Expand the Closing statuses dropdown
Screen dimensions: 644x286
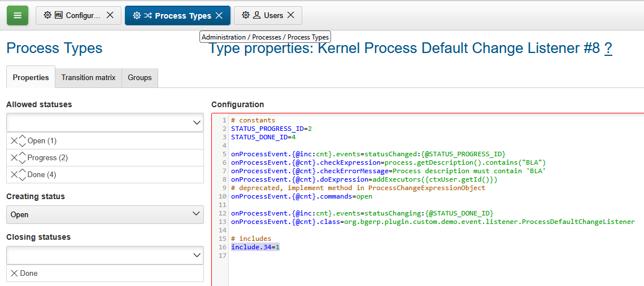pyautogui.click(x=197, y=255)
